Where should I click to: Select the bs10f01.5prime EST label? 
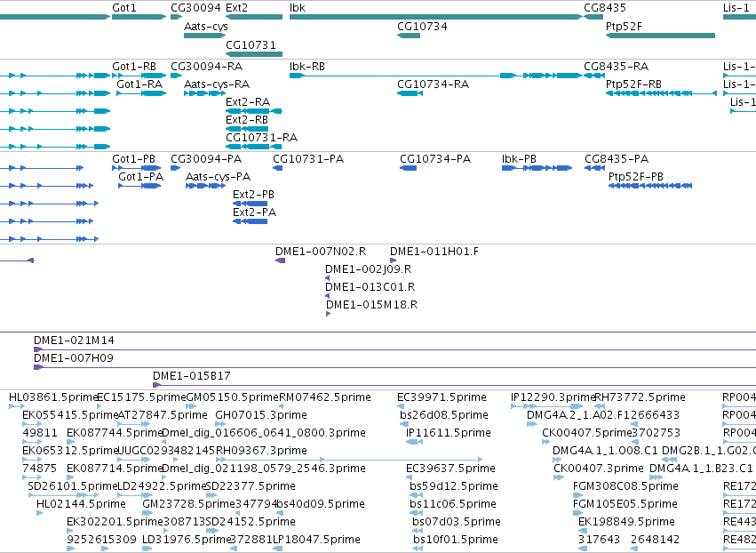[x=456, y=541]
